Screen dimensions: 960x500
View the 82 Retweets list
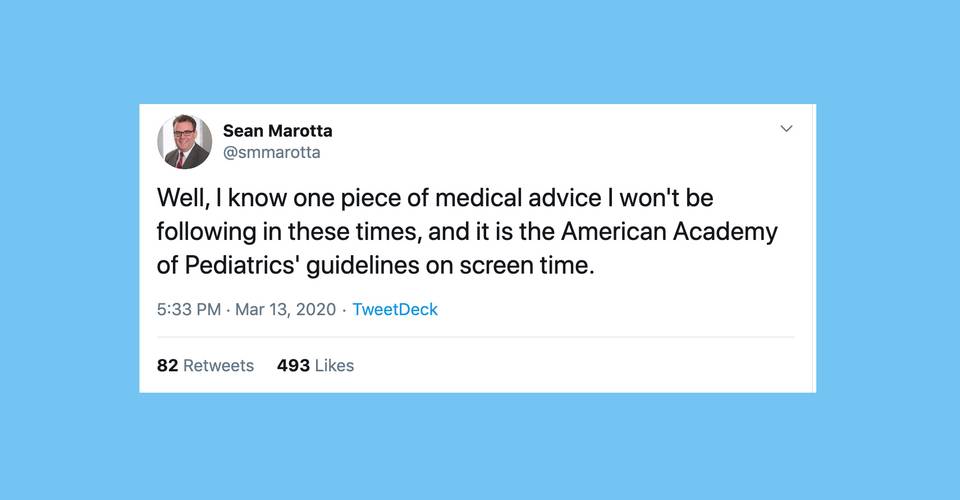click(205, 365)
